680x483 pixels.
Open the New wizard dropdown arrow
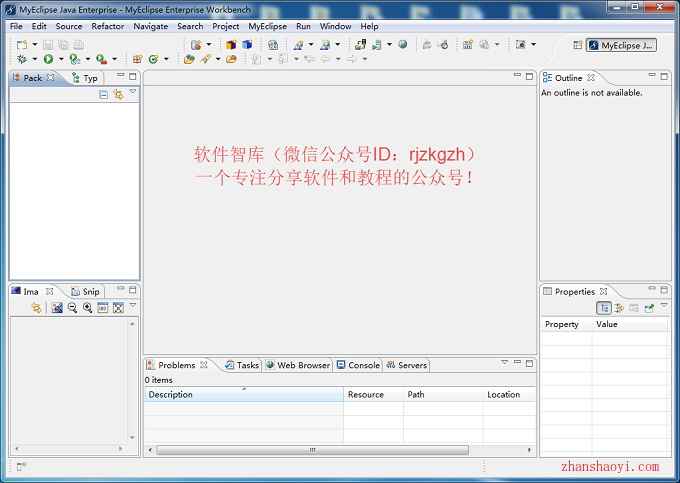[35, 45]
